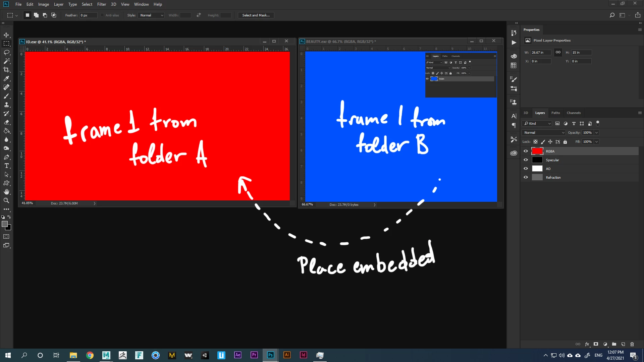Open the blend mode Normal dropdown
Viewport: 644px width, 362px height.
click(x=544, y=133)
